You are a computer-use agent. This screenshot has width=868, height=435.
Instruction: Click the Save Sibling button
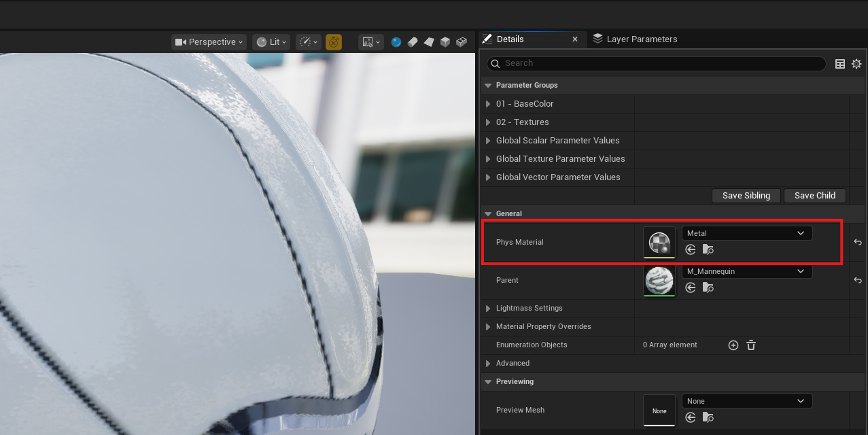[x=746, y=196]
